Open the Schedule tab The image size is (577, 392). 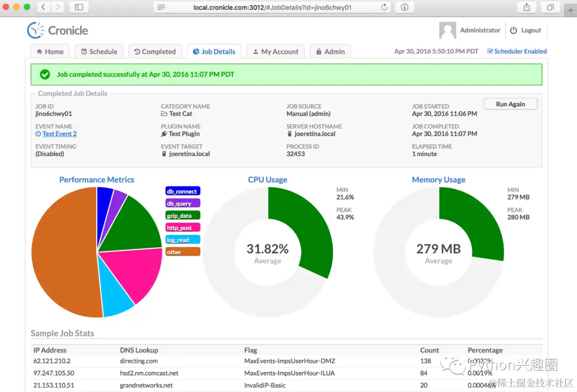coord(99,51)
